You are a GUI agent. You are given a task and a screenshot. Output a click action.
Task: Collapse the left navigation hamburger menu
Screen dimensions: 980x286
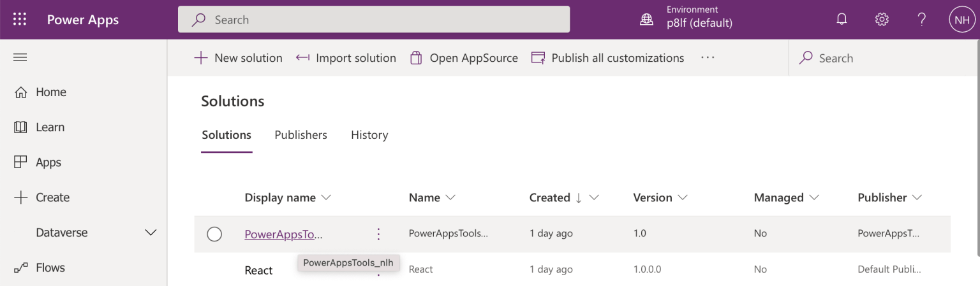coord(20,57)
